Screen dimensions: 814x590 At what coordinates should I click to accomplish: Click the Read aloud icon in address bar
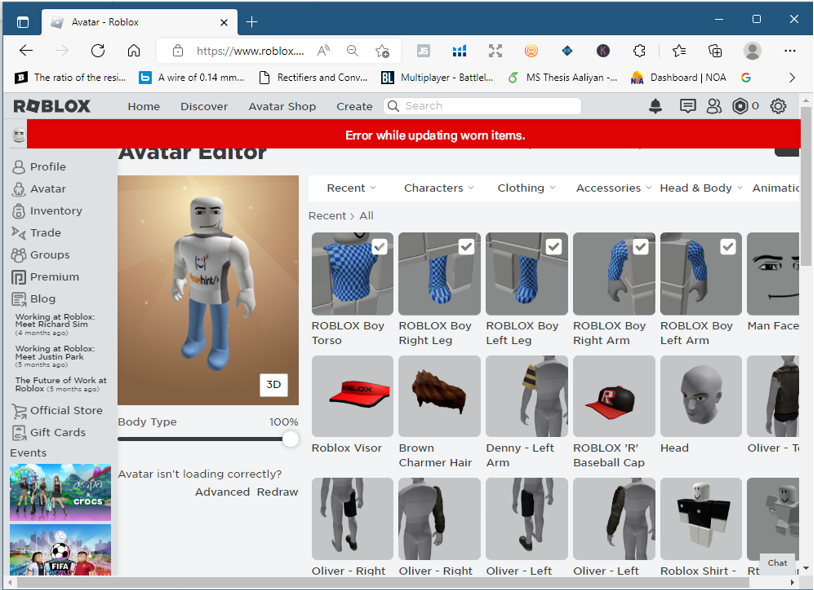[324, 51]
